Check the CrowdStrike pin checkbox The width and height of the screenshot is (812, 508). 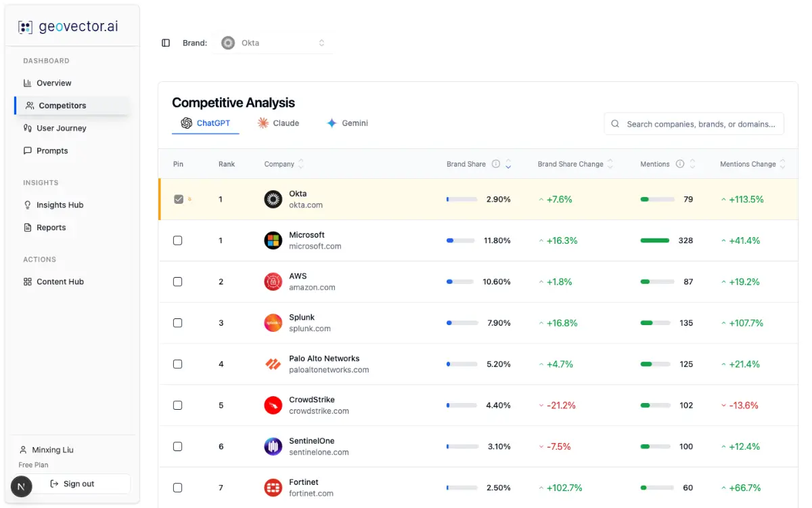click(x=178, y=406)
